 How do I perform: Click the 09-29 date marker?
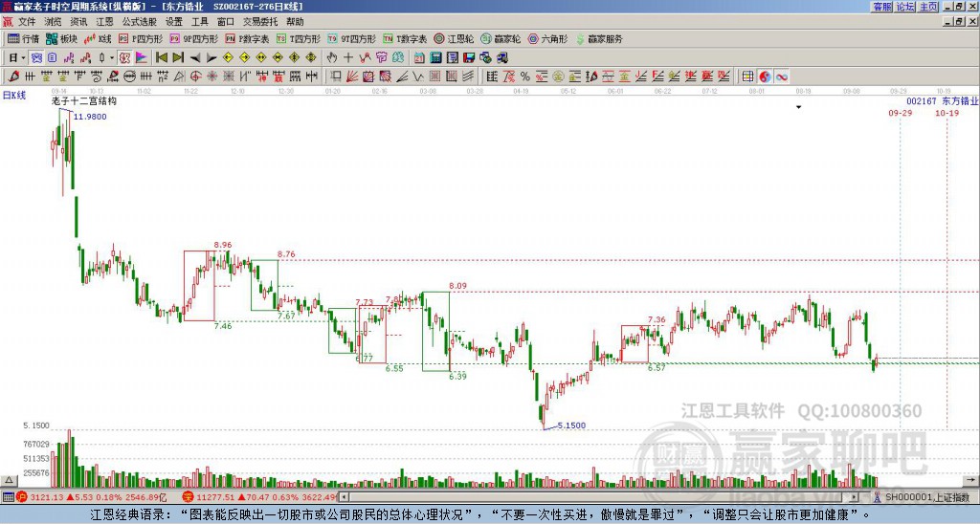tap(900, 113)
